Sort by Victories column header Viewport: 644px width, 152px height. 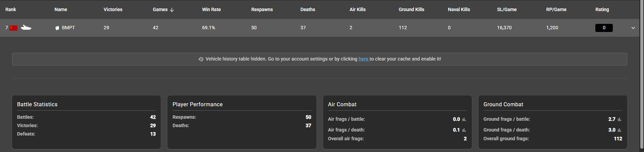113,9
